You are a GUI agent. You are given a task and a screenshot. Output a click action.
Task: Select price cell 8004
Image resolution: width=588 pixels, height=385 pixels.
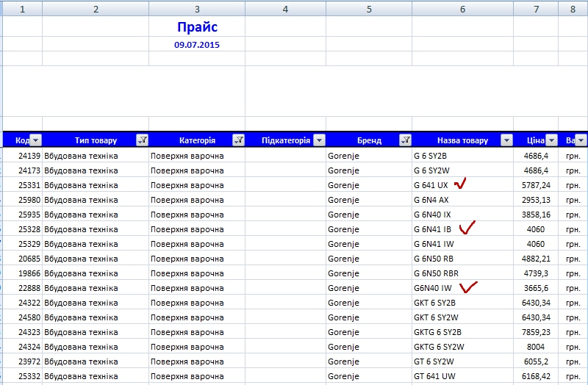(536, 346)
